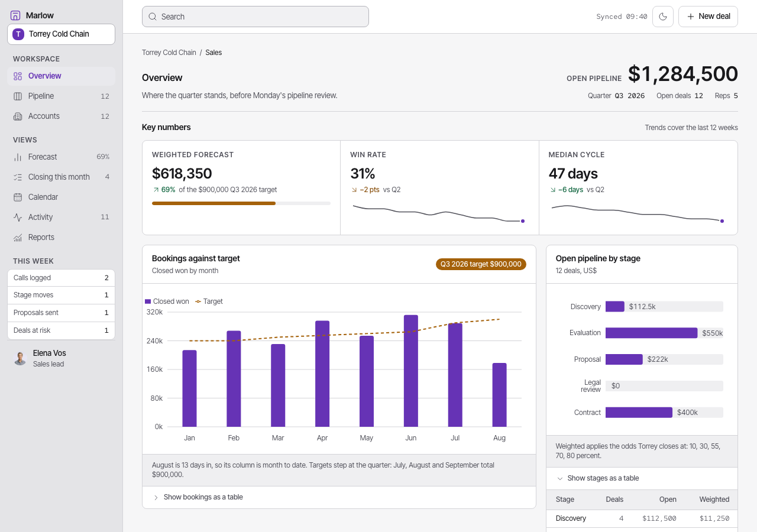Click the $1,284,500 open pipeline figure

pos(683,74)
